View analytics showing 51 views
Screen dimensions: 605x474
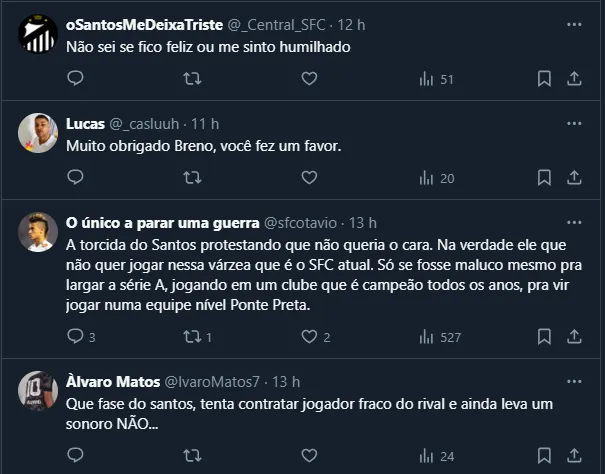pyautogui.click(x=436, y=78)
